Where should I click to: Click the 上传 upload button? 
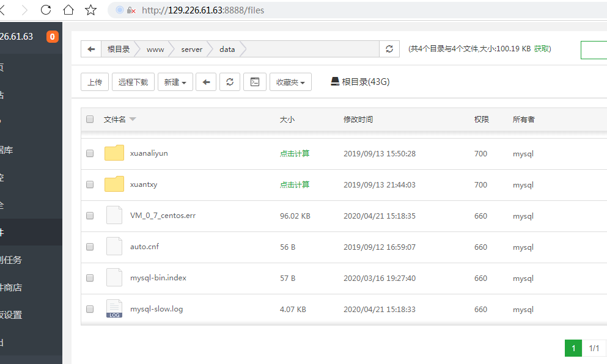pos(95,82)
